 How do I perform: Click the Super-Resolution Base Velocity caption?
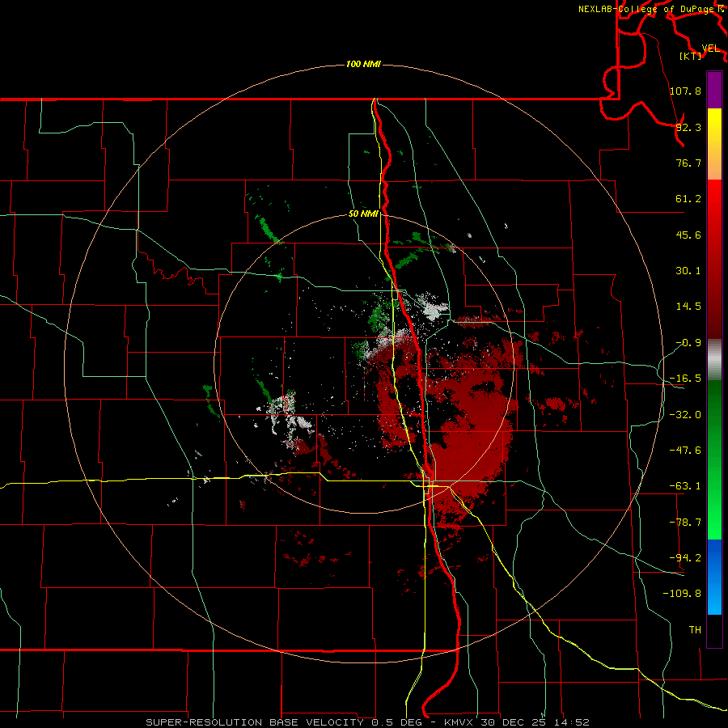point(368,722)
